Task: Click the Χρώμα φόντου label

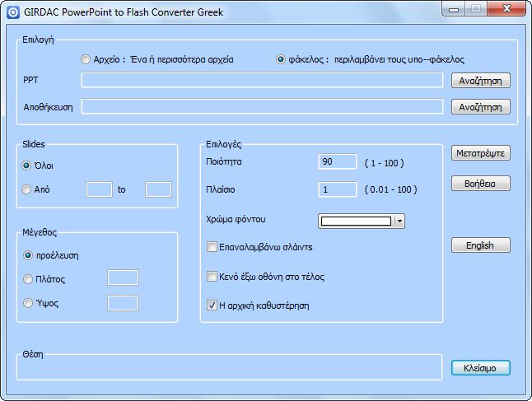Action: pyautogui.click(x=236, y=219)
